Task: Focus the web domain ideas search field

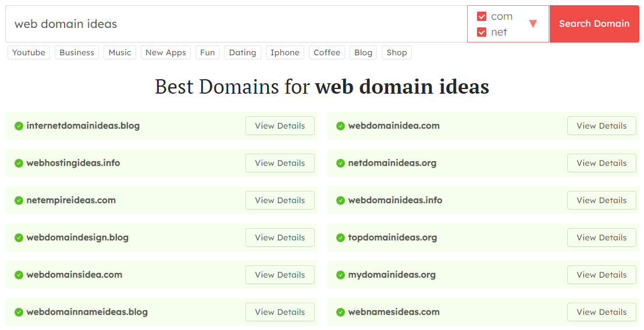Action: (236, 24)
